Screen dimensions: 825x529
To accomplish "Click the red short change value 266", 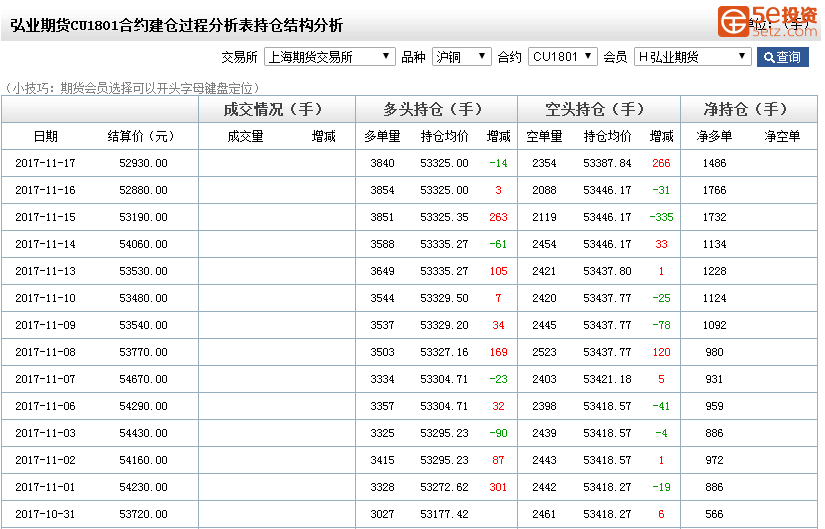I will (x=661, y=163).
